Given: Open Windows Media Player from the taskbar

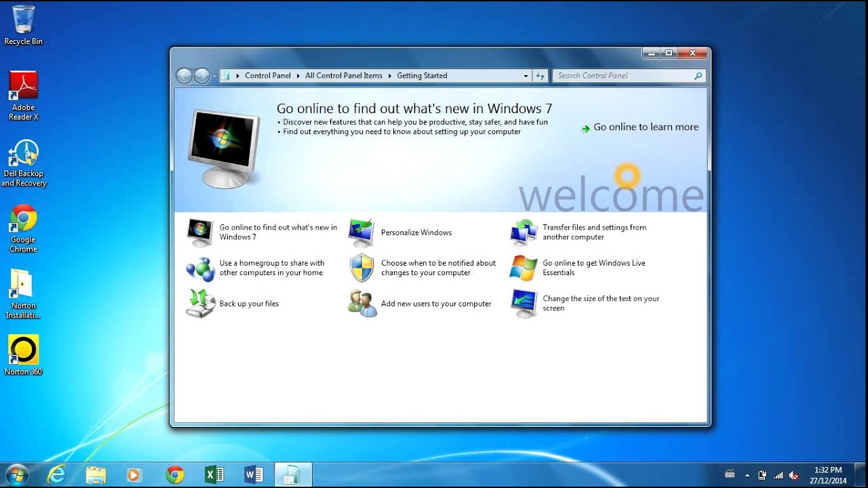Looking at the screenshot, I should tap(134, 474).
